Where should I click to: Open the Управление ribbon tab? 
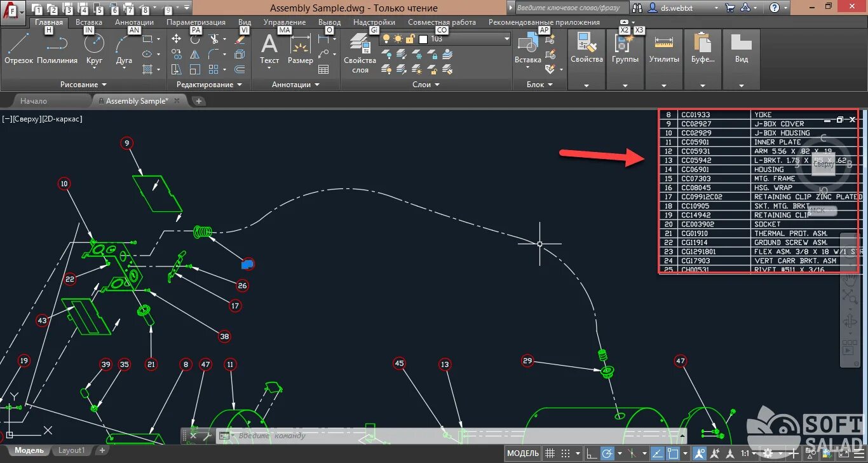(x=285, y=22)
